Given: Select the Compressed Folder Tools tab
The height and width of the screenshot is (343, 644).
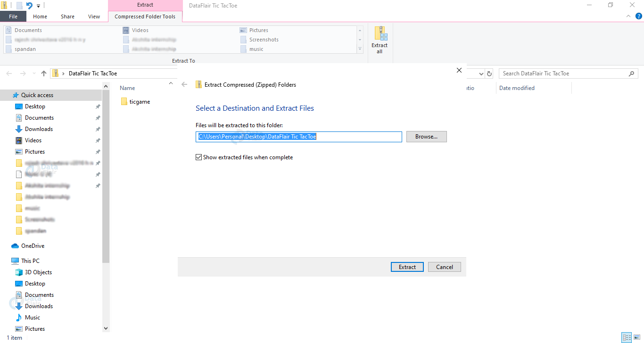Looking at the screenshot, I should coord(145,16).
